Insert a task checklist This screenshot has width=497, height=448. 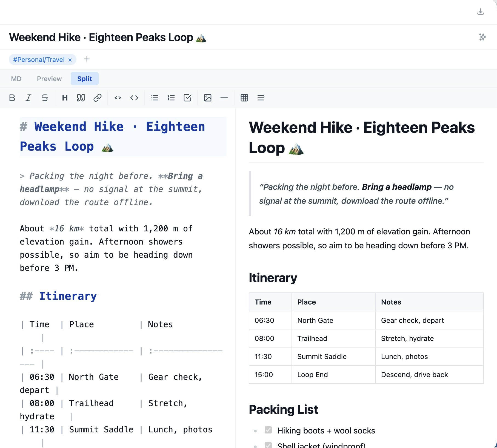coord(187,98)
